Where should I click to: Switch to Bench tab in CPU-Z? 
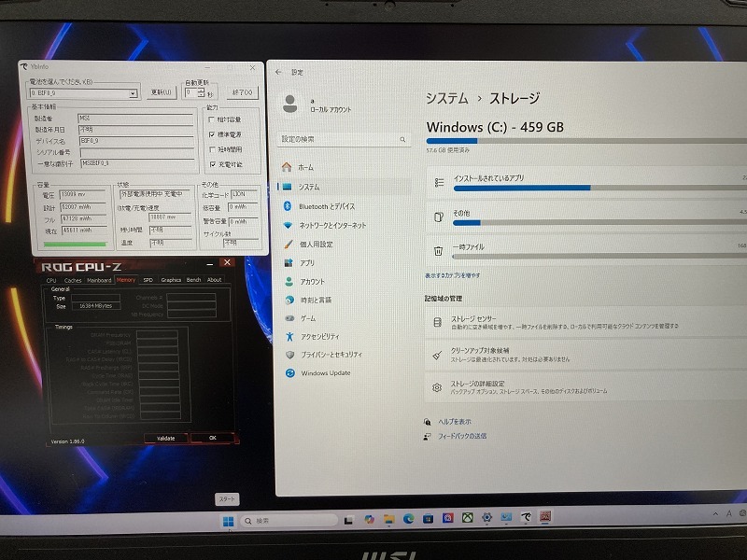click(193, 280)
